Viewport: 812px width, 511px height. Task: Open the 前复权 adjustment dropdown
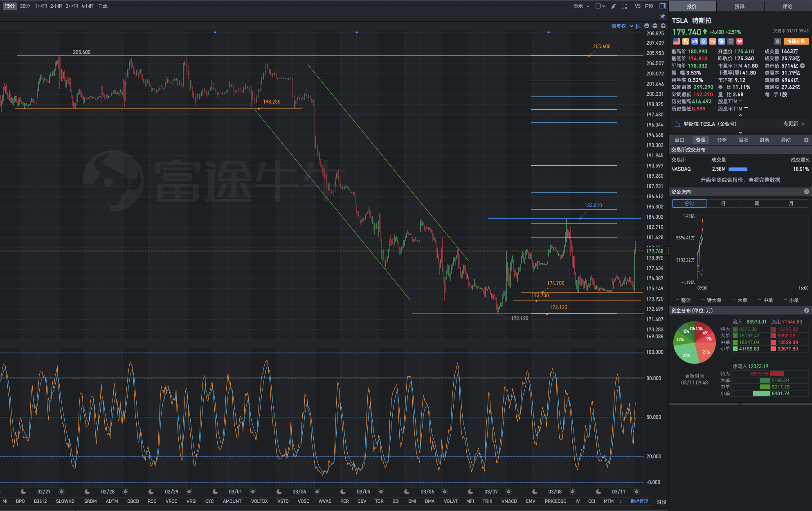622,26
